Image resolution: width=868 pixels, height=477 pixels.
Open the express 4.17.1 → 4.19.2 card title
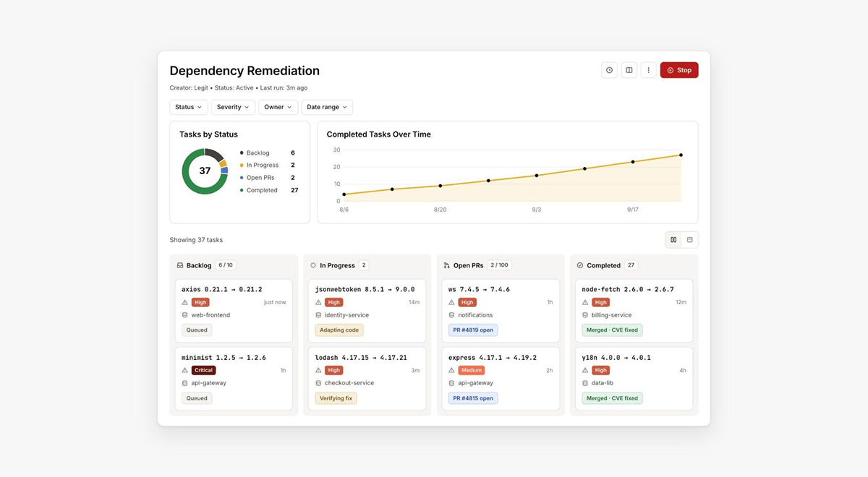coord(493,357)
